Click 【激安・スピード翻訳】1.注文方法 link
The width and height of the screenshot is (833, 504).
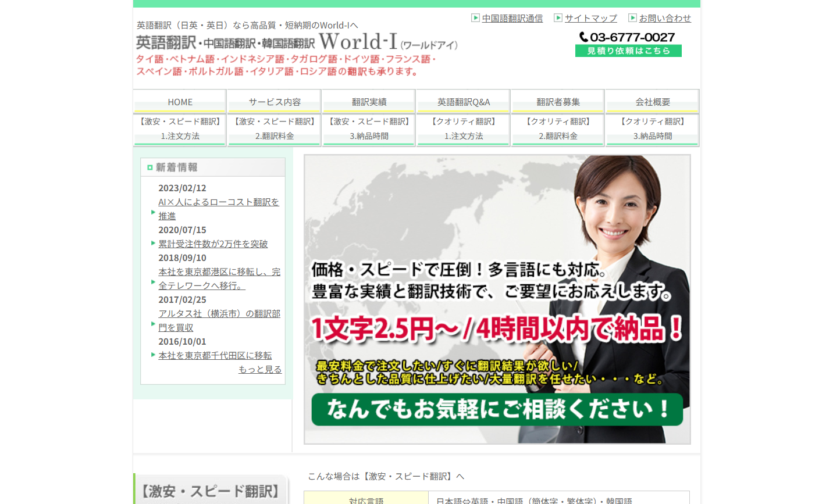pos(179,129)
